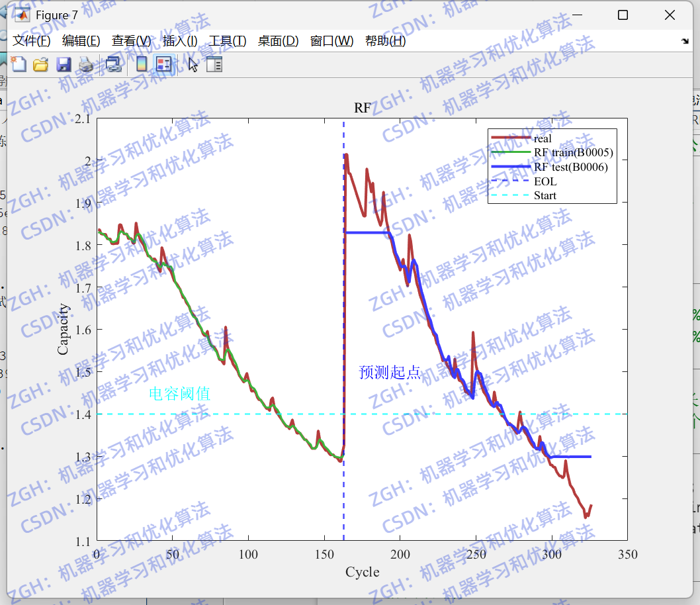Image resolution: width=700 pixels, height=605 pixels.
Task: Click the '预测起点' annotation text
Action: (x=390, y=372)
